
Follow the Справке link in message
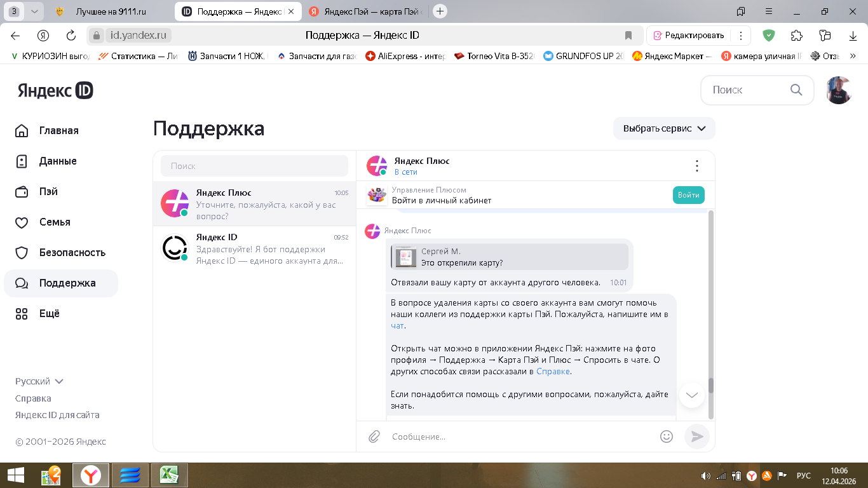pyautogui.click(x=553, y=371)
